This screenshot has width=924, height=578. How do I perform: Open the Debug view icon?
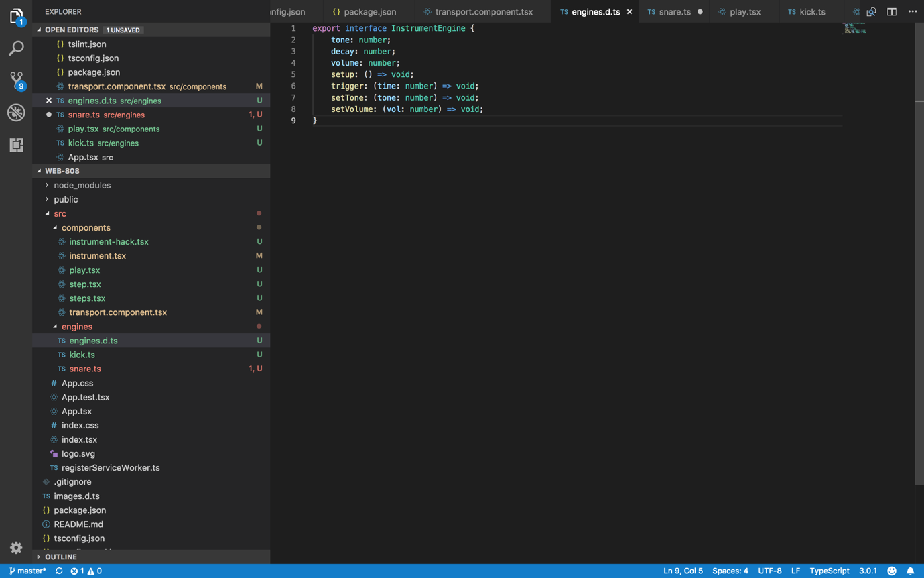pyautogui.click(x=16, y=113)
